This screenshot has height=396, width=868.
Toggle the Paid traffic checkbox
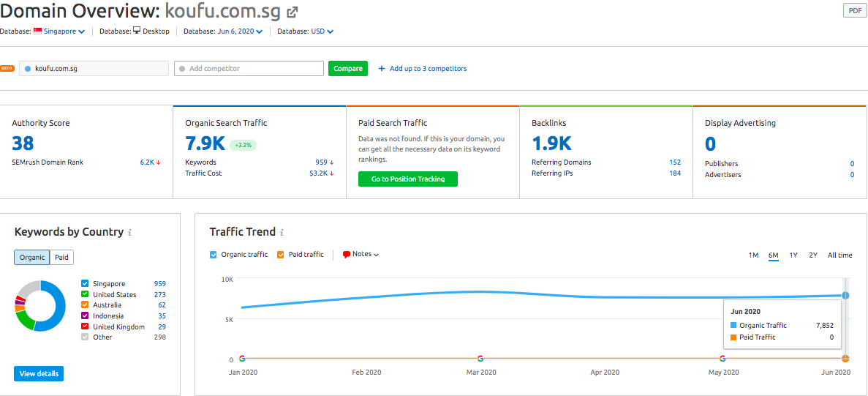click(281, 255)
